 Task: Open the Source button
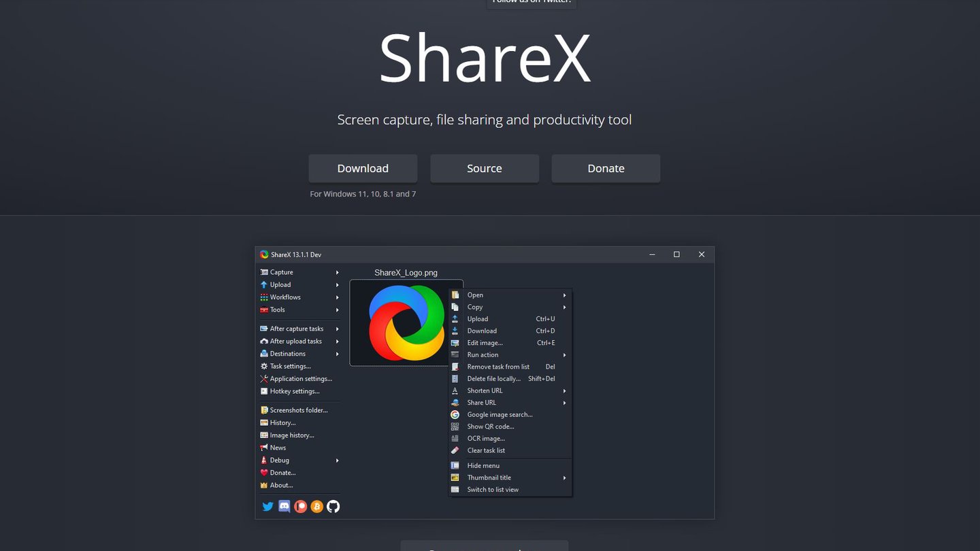point(485,169)
